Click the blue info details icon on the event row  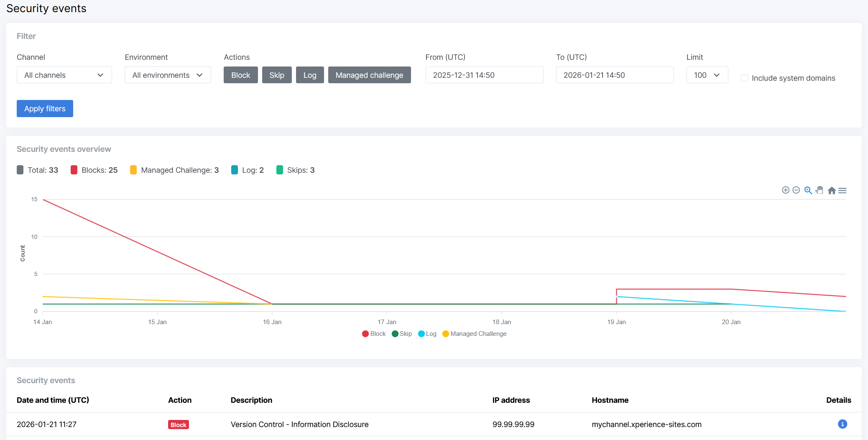(x=842, y=424)
